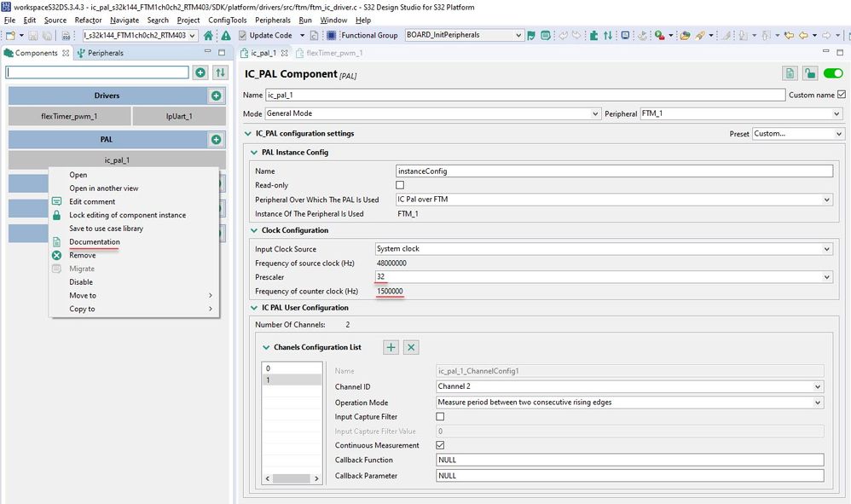Choose Disable in the context menu
Screen dimensions: 851x504
click(x=81, y=282)
